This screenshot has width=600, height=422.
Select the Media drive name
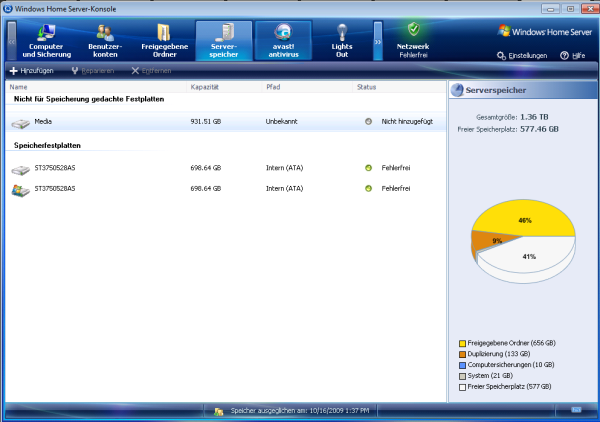(x=43, y=121)
